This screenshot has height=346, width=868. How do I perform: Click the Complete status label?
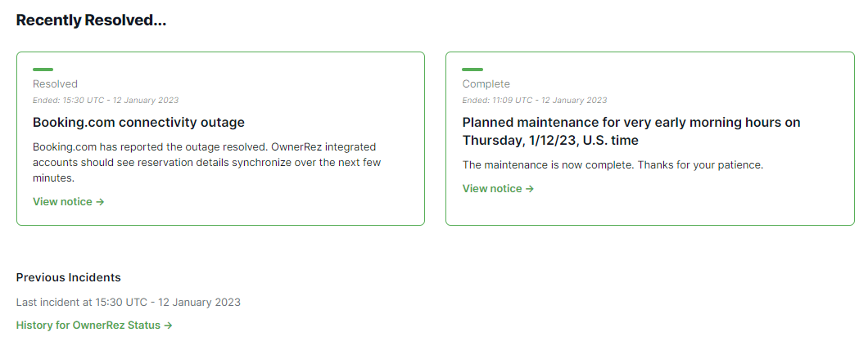pyautogui.click(x=486, y=83)
